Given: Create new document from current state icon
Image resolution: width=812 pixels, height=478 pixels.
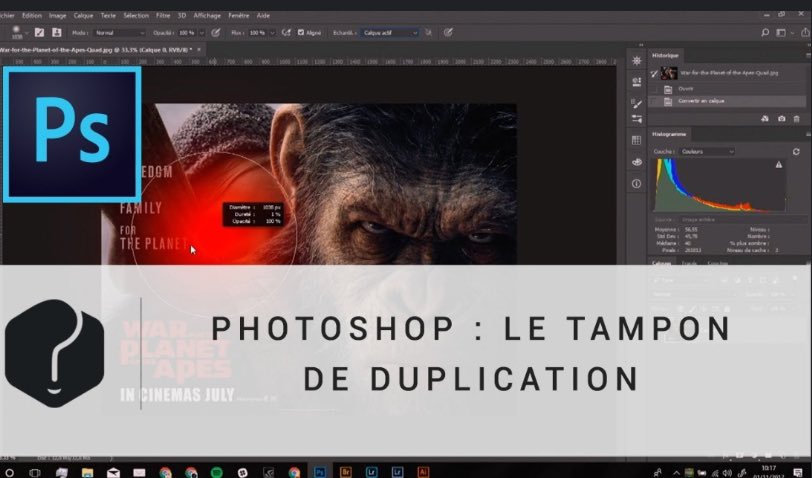Looking at the screenshot, I should [764, 119].
